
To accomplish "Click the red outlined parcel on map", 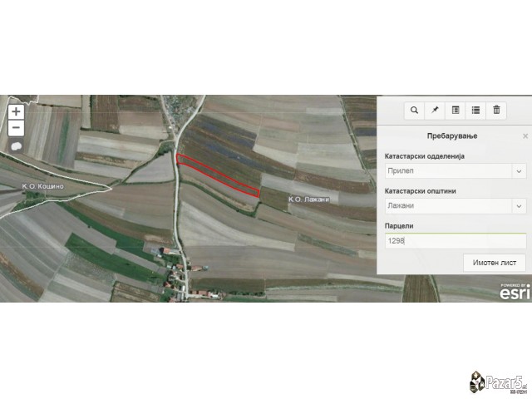I will coord(218,174).
